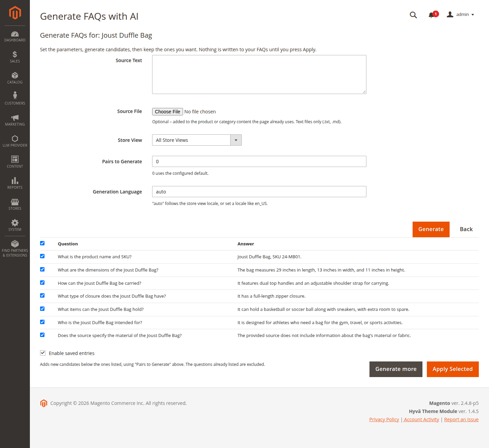Open the Reports bar chart icon

coord(15,181)
